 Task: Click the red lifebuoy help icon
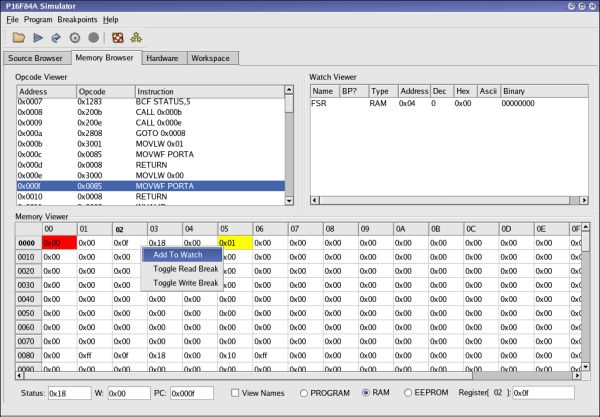coord(117,38)
